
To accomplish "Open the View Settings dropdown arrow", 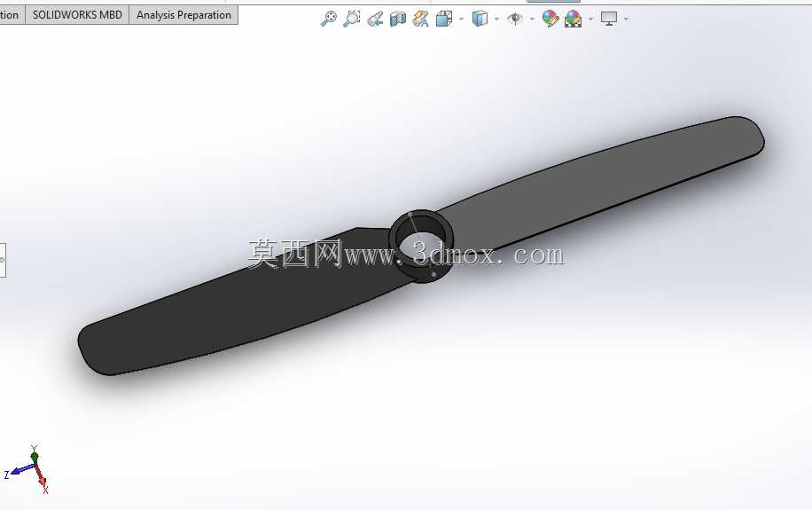I will (627, 20).
